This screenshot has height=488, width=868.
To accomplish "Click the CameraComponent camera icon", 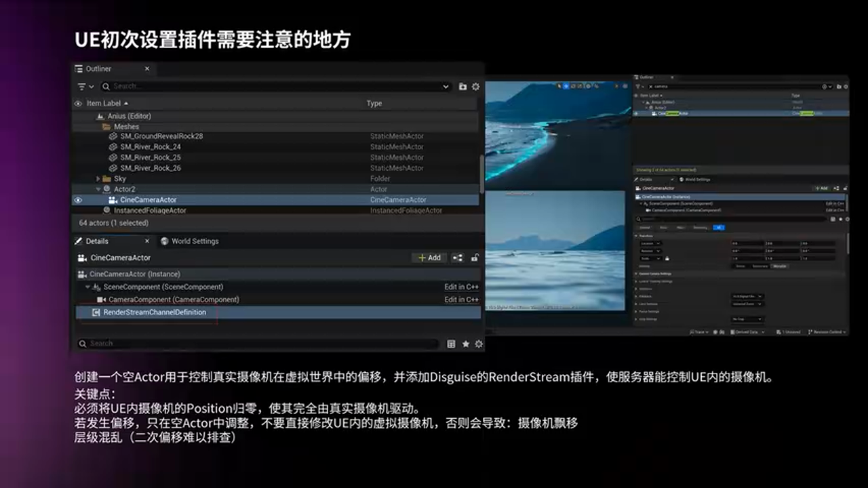I will [x=101, y=299].
